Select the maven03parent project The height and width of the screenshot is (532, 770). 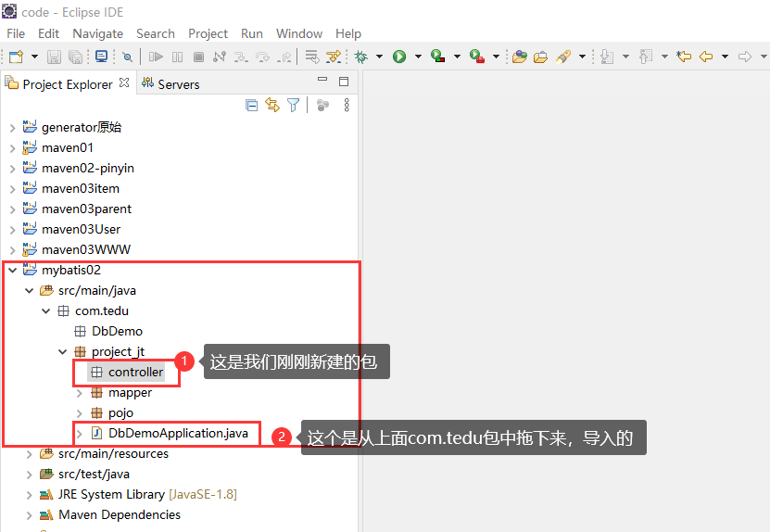77,209
